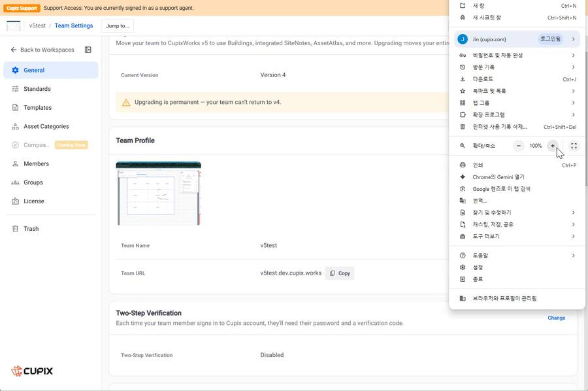Image resolution: width=588 pixels, height=391 pixels.
Task: Click the team logo thumbnail in the header
Action: point(14,26)
